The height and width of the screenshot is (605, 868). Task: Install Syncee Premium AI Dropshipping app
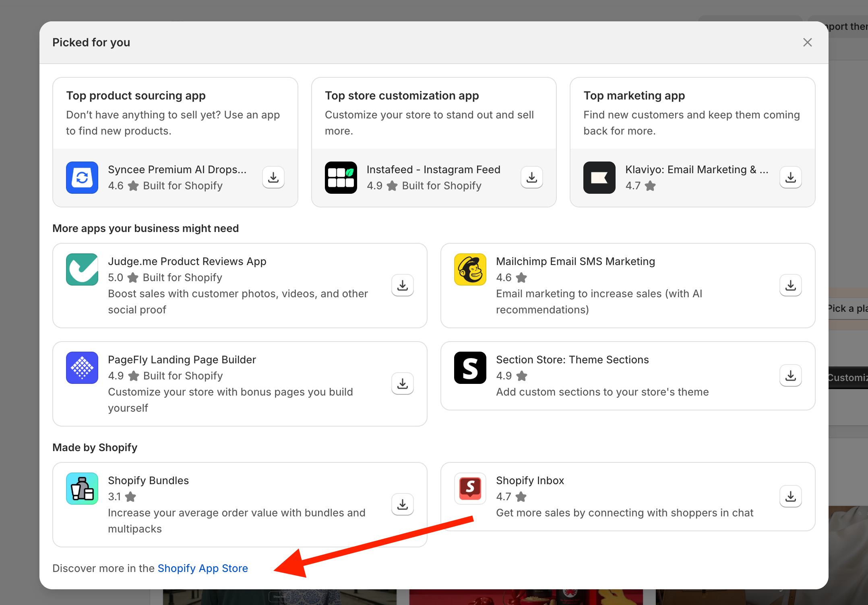273,177
